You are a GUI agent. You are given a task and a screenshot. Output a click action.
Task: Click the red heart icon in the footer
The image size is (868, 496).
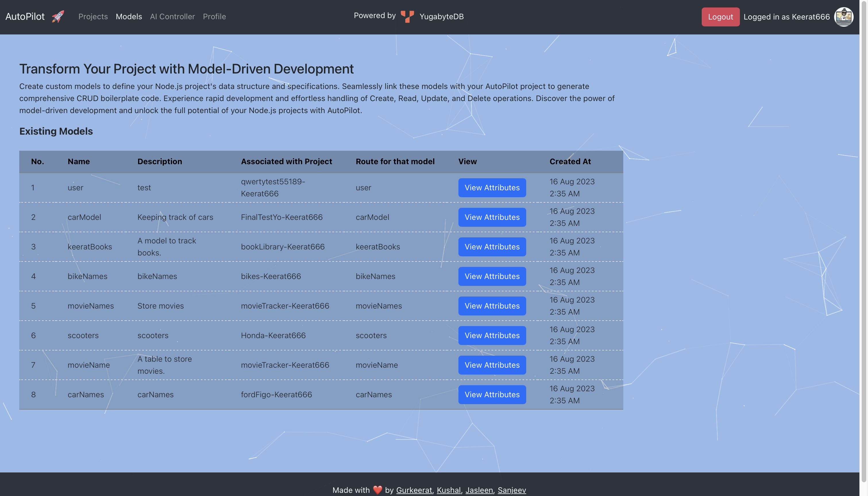[x=377, y=490]
